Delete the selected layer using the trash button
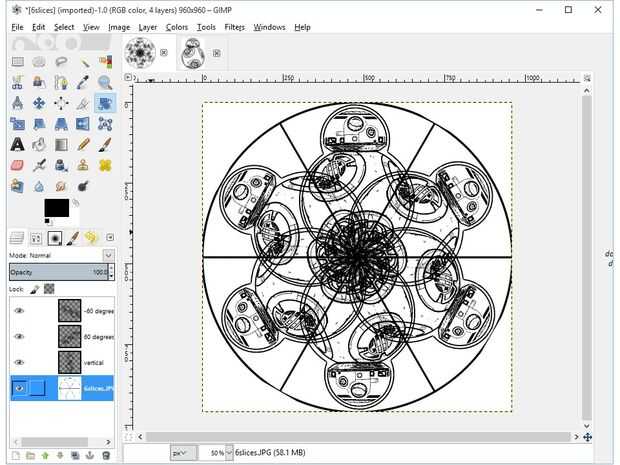620x465 pixels. (x=106, y=456)
